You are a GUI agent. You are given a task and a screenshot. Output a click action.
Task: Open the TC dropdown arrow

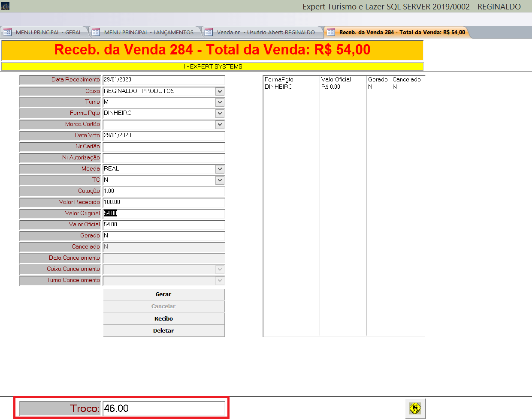click(x=220, y=180)
